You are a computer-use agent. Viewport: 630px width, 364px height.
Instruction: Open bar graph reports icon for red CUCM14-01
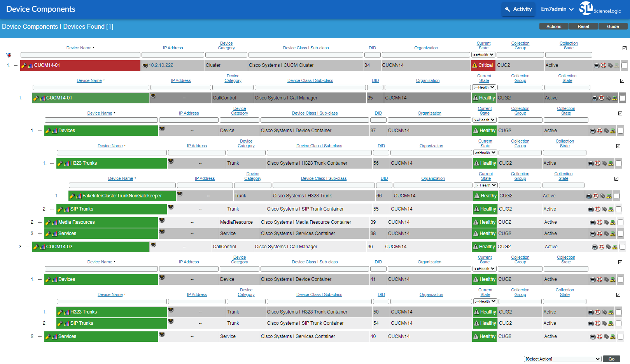pyautogui.click(x=30, y=66)
